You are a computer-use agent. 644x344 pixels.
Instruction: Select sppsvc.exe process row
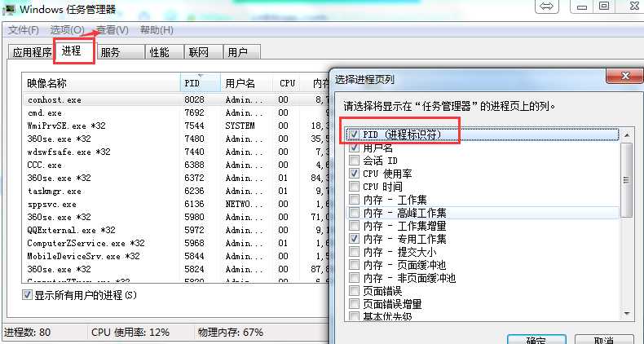pos(177,204)
